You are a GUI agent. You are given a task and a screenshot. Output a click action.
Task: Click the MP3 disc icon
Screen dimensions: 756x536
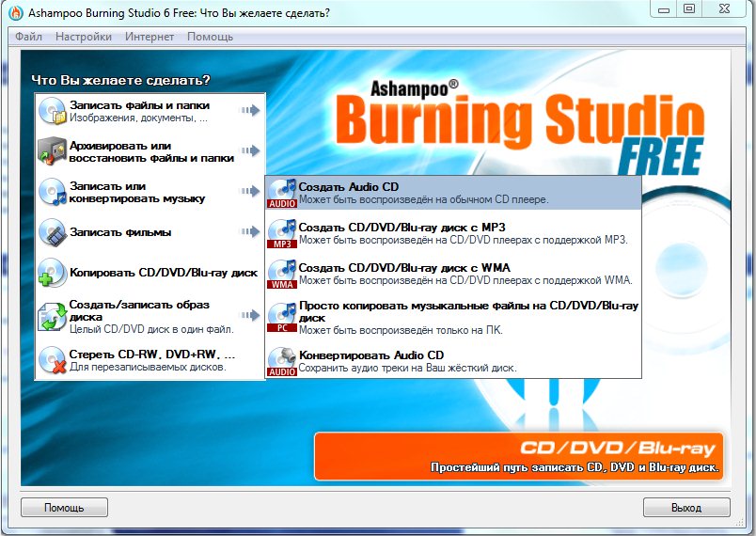click(282, 234)
